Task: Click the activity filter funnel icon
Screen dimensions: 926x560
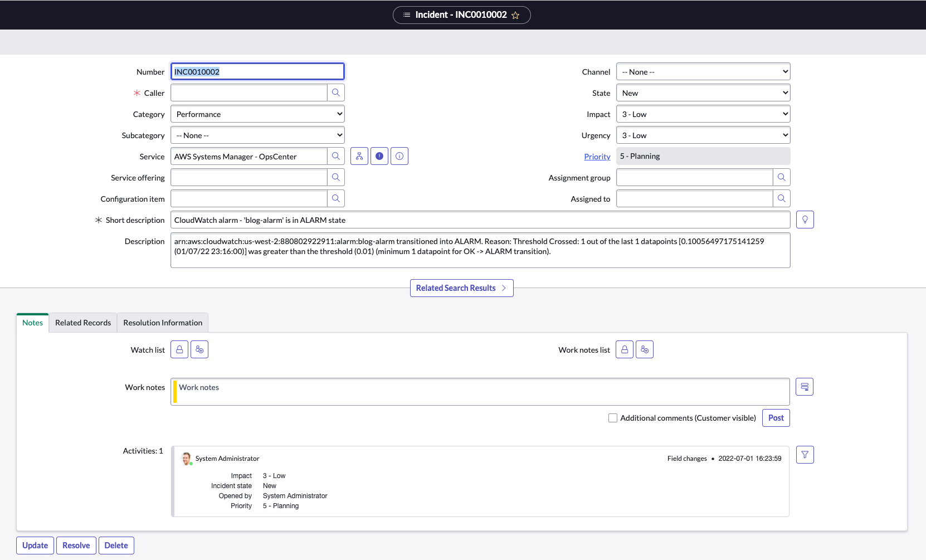Action: coord(805,454)
